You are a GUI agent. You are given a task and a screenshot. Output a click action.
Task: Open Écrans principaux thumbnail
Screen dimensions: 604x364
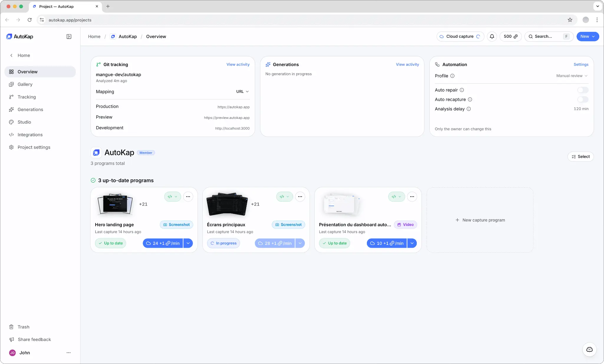click(x=227, y=204)
